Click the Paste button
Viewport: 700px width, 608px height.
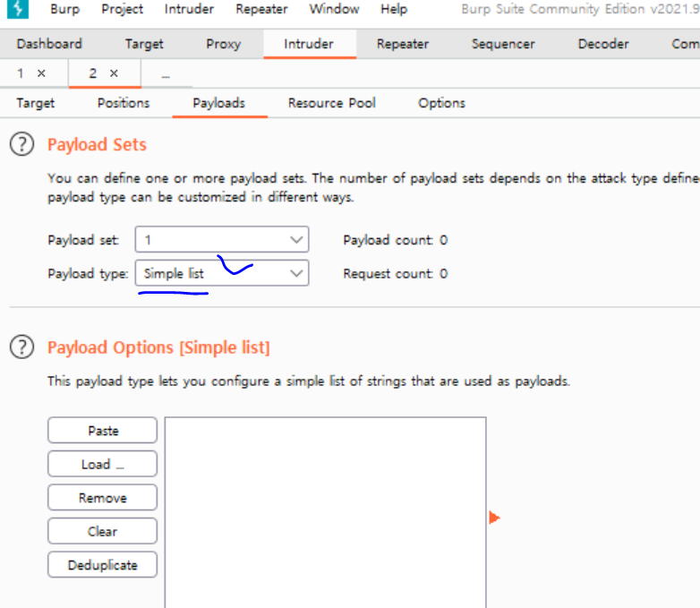point(103,430)
